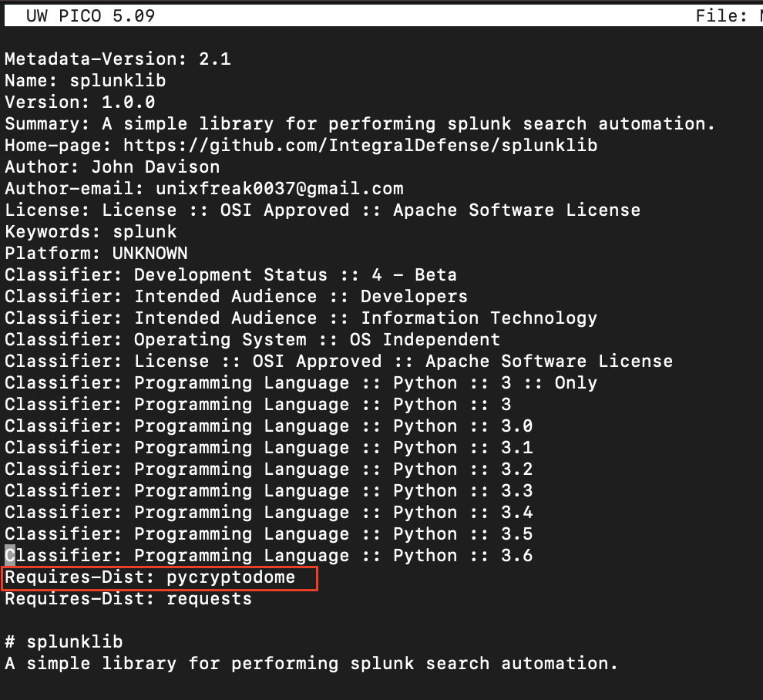
Task: Click the 'UW PICO 5.09' title text
Action: click(90, 16)
